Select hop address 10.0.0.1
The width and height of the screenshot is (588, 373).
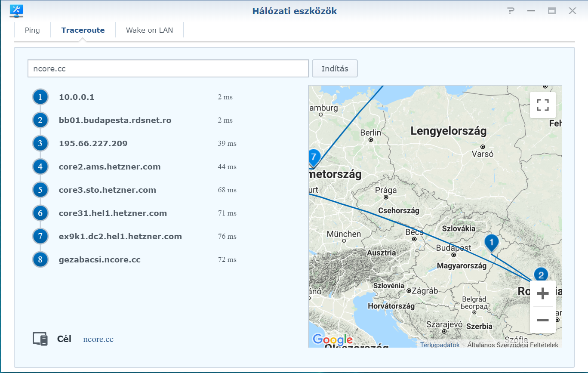77,97
